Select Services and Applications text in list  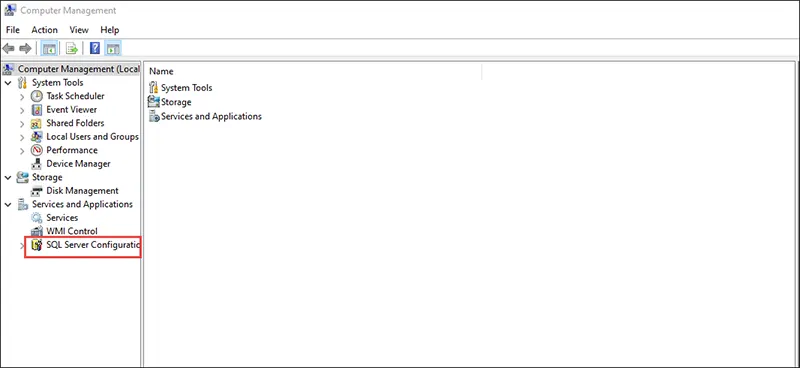(x=211, y=116)
